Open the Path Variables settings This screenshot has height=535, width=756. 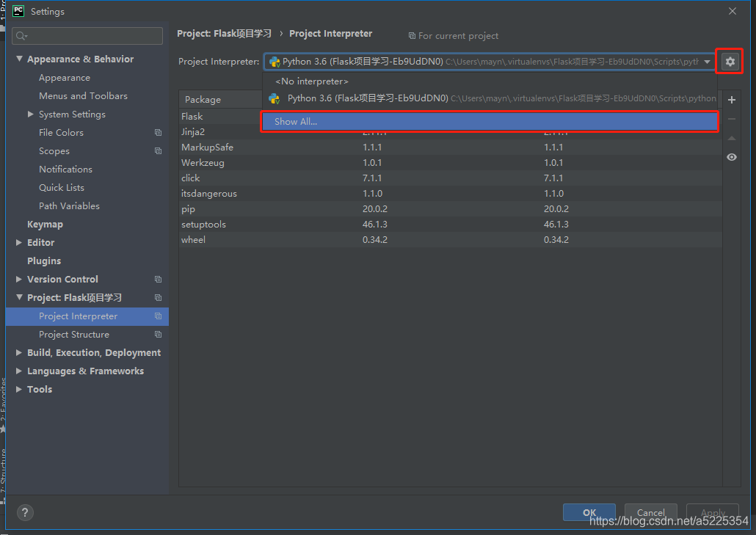(69, 205)
